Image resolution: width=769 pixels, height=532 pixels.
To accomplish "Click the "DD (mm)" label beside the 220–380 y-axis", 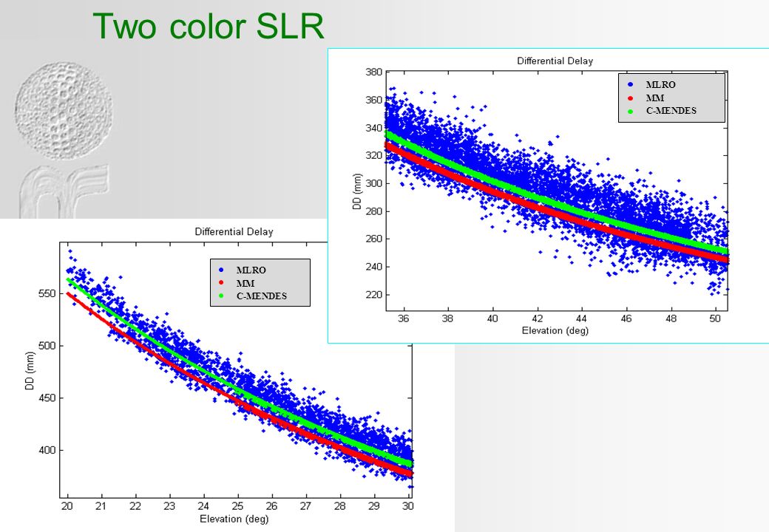I will [x=358, y=191].
